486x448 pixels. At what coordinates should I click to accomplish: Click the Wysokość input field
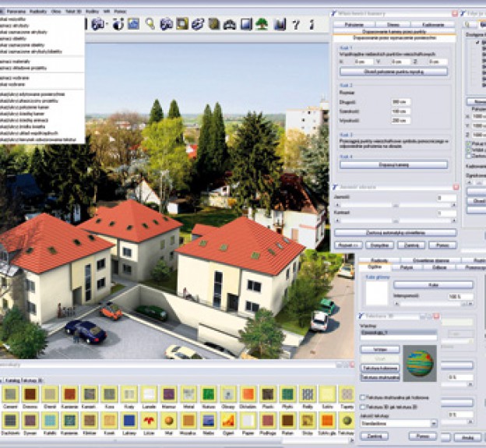click(401, 121)
